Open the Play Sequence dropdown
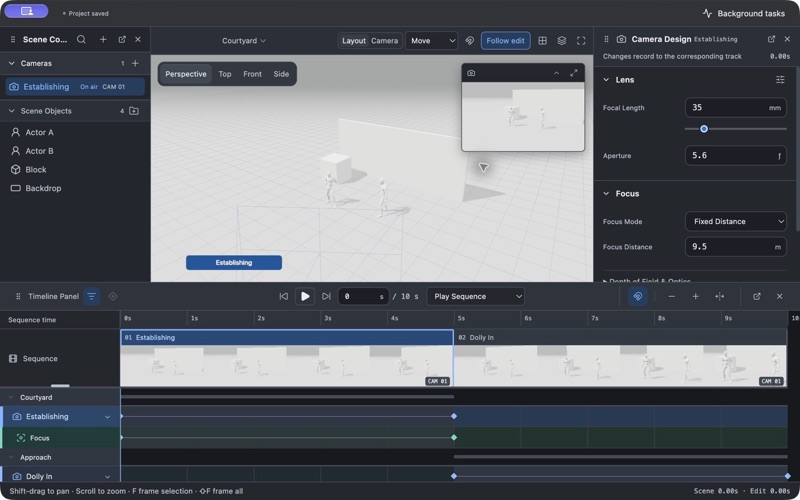The height and width of the screenshot is (500, 800). [x=476, y=296]
